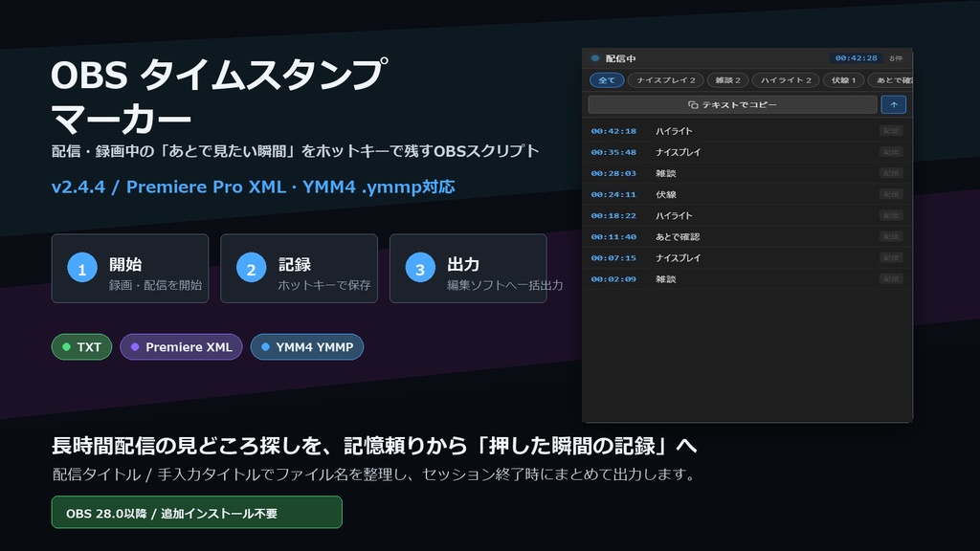Click timestamp 00:28:03
Viewport: 980px width, 551px height.
coord(613,174)
